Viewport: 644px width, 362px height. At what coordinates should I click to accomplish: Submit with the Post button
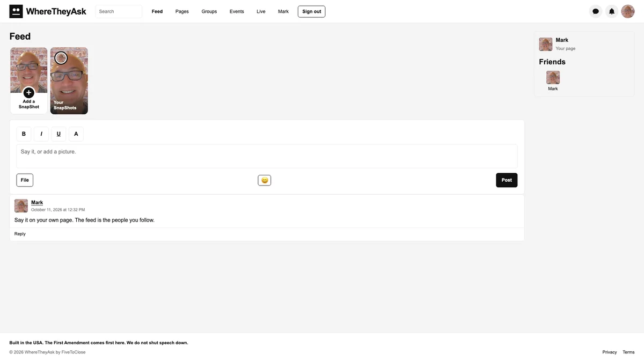pyautogui.click(x=507, y=180)
